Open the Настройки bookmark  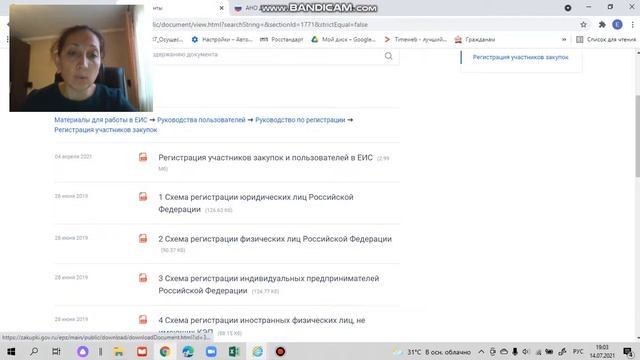222,40
